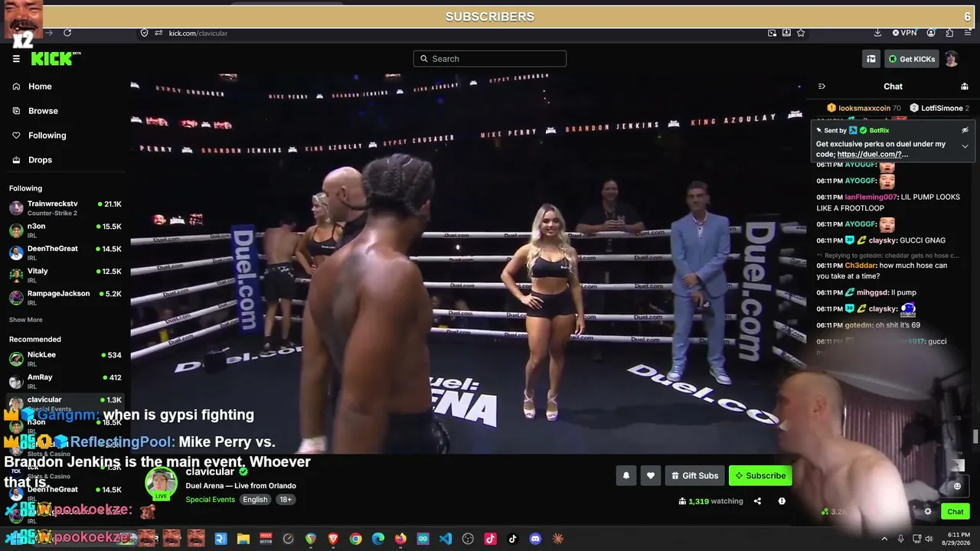The width and height of the screenshot is (980, 551).
Task: Expand Following list with Show More
Action: [26, 320]
